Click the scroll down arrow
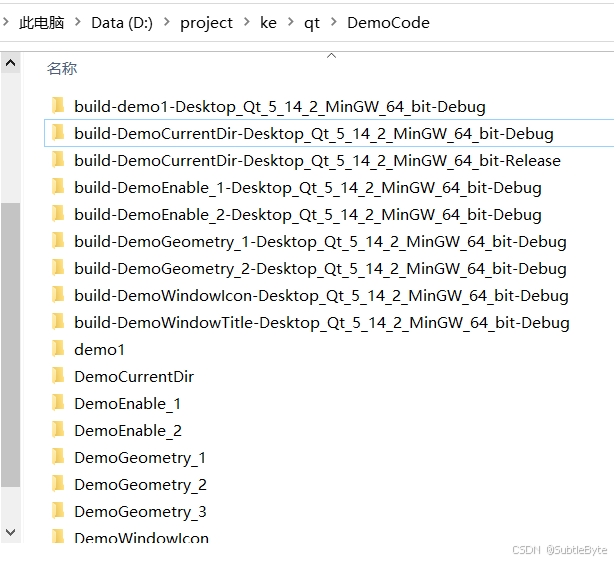The height and width of the screenshot is (561, 614). (11, 532)
